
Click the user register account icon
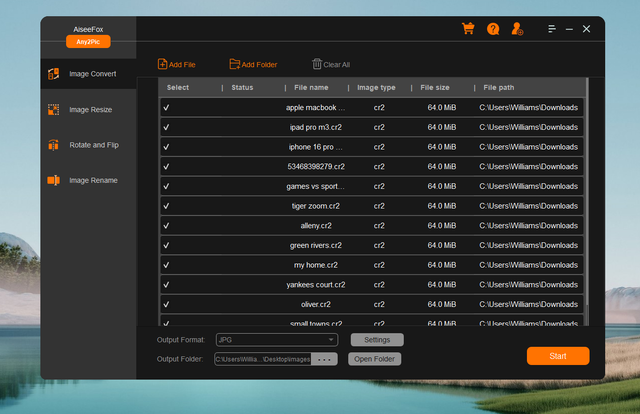coord(517,29)
